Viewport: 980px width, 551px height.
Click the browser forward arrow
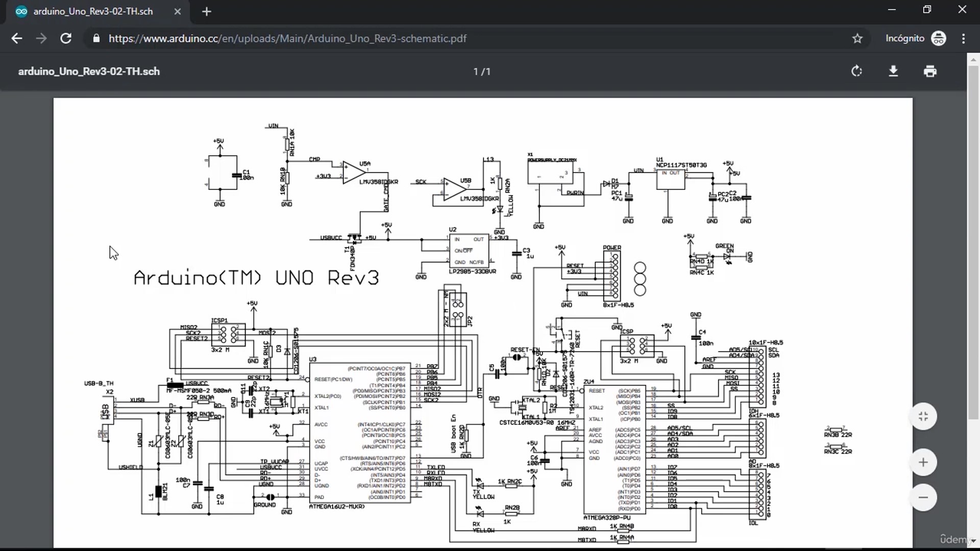41,38
